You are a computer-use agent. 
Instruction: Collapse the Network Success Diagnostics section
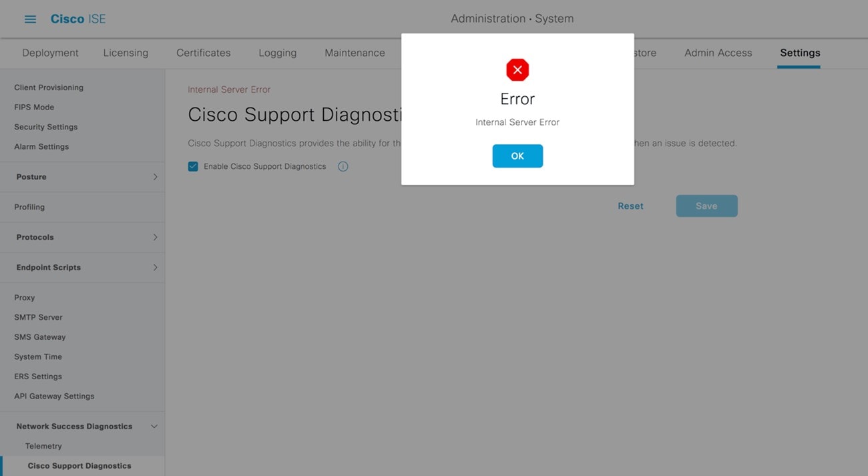click(x=154, y=426)
